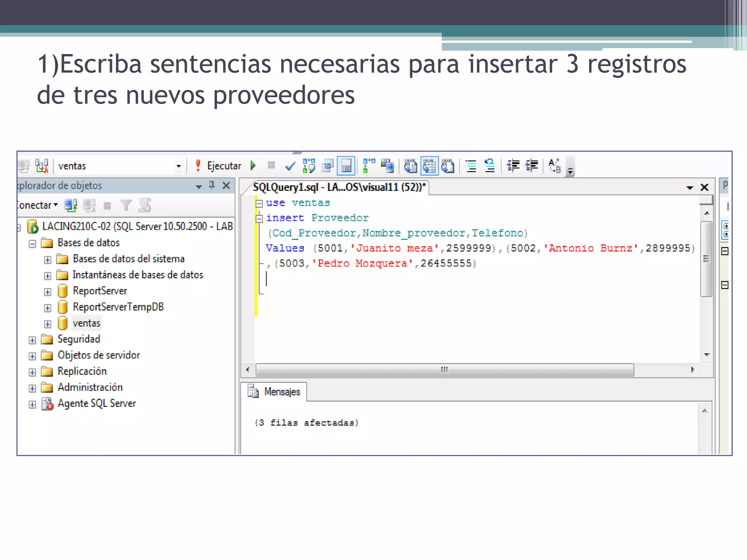Click the filter funnel icon in explorer
The image size is (747, 560).
click(x=126, y=206)
